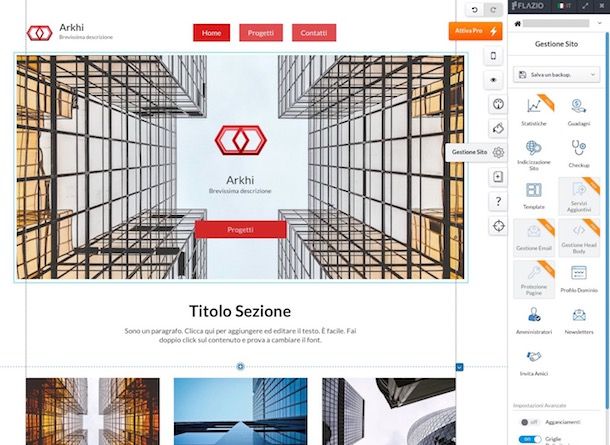Viewport: 610px width, 445px height.
Task: Redo the last edit
Action: click(493, 10)
